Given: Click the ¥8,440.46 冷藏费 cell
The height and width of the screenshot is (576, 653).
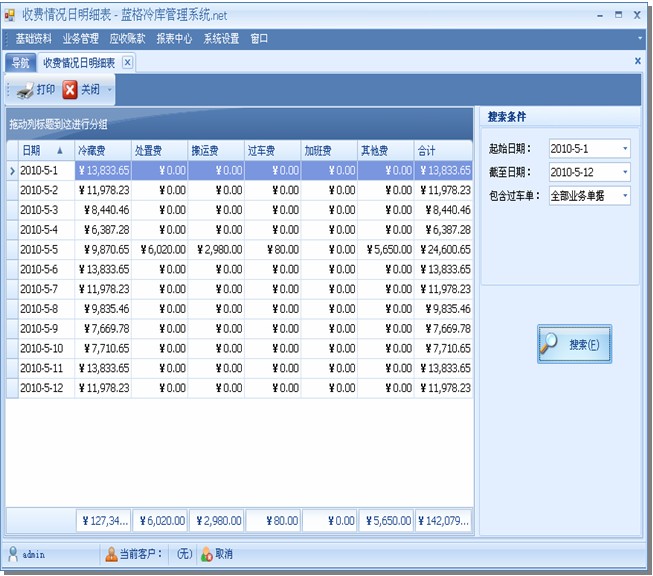Looking at the screenshot, I should (103, 210).
